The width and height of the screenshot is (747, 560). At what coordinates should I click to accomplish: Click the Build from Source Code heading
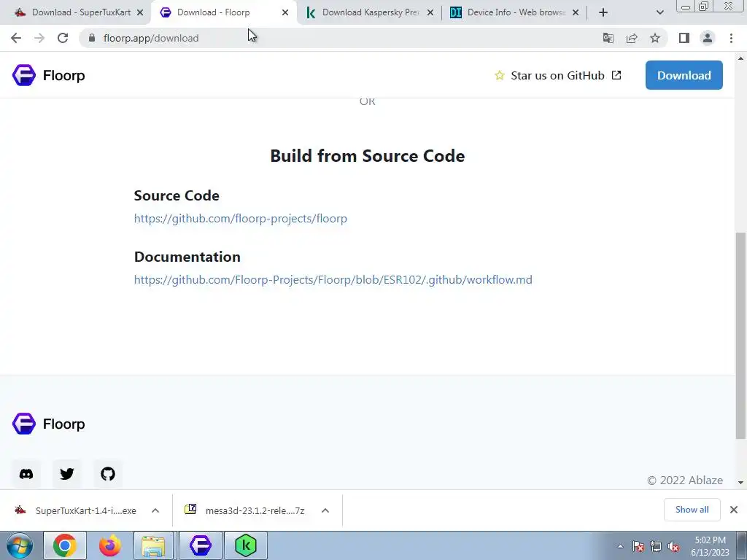pos(368,156)
